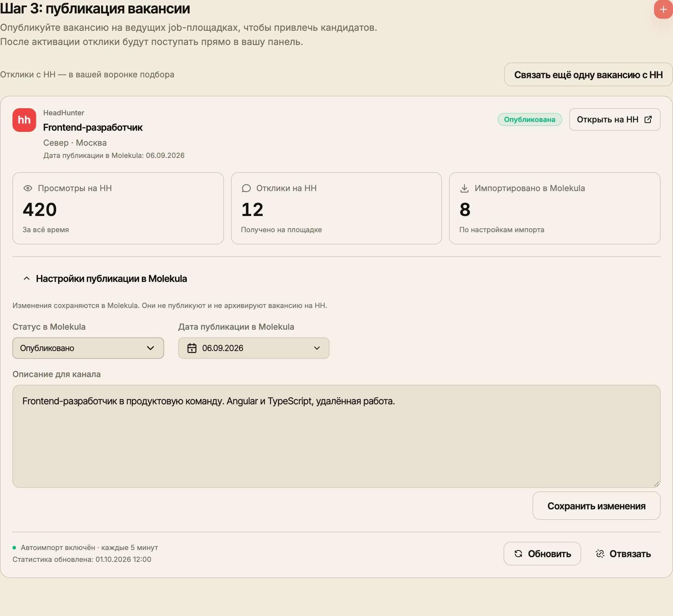Click the calendar icon in date field
The height and width of the screenshot is (616, 673).
coord(192,348)
